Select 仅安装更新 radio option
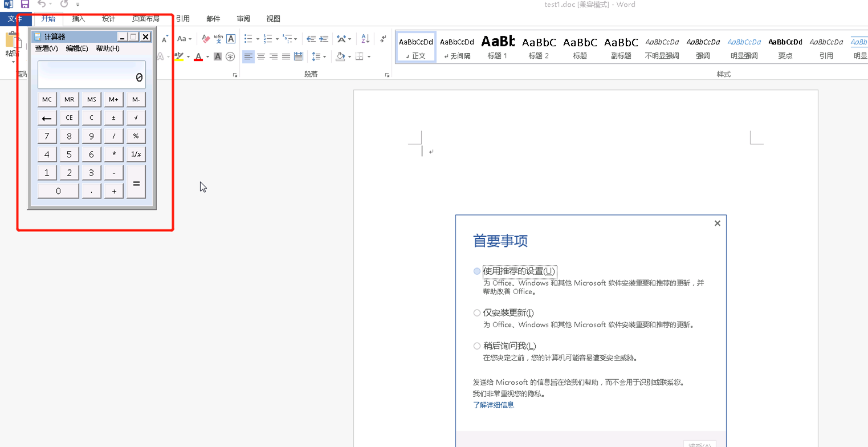Viewport: 868px width, 447px height. tap(477, 313)
